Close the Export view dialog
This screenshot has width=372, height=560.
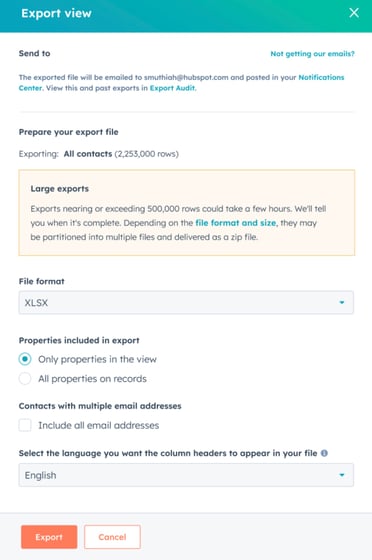pos(354,13)
